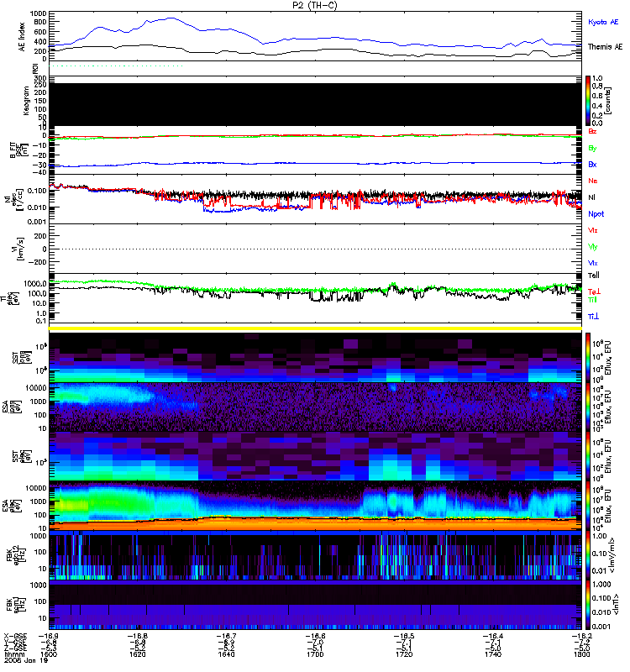Click the 1720 time tick label
Screen dimensions: 630x672
[x=404, y=654]
